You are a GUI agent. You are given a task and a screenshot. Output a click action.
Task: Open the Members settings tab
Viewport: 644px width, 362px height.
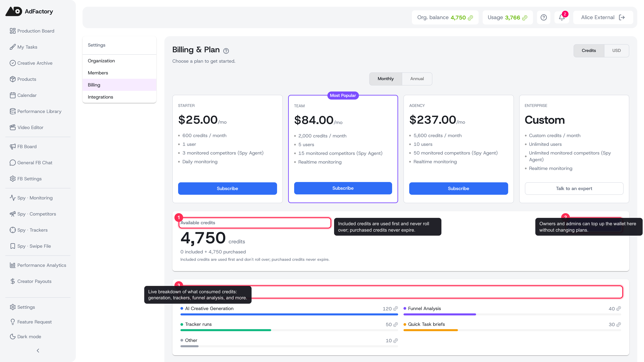119,73
